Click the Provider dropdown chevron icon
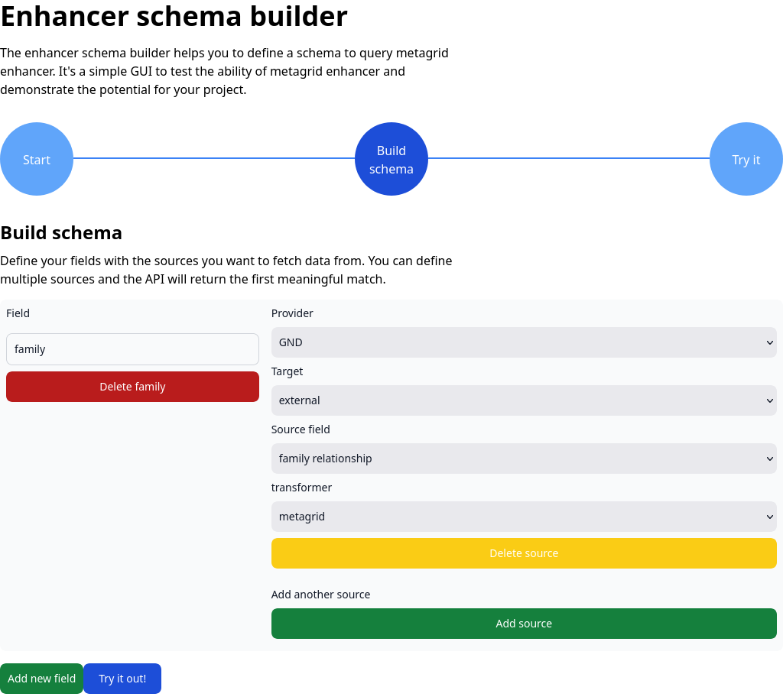Image resolution: width=783 pixels, height=700 pixels. (x=771, y=342)
